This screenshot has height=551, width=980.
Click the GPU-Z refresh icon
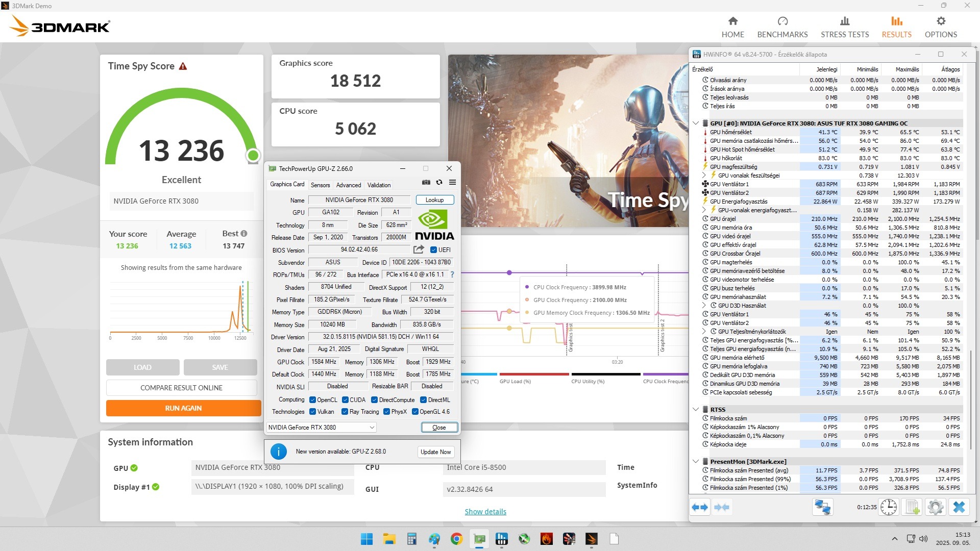[439, 182]
